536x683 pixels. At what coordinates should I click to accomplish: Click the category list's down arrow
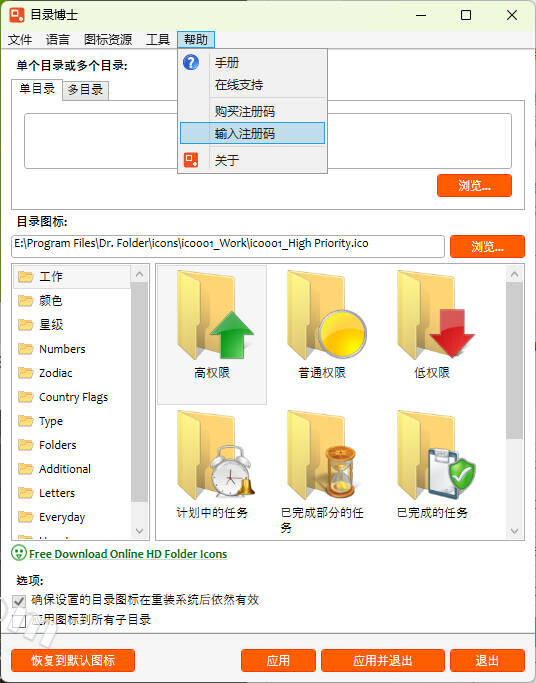139,531
